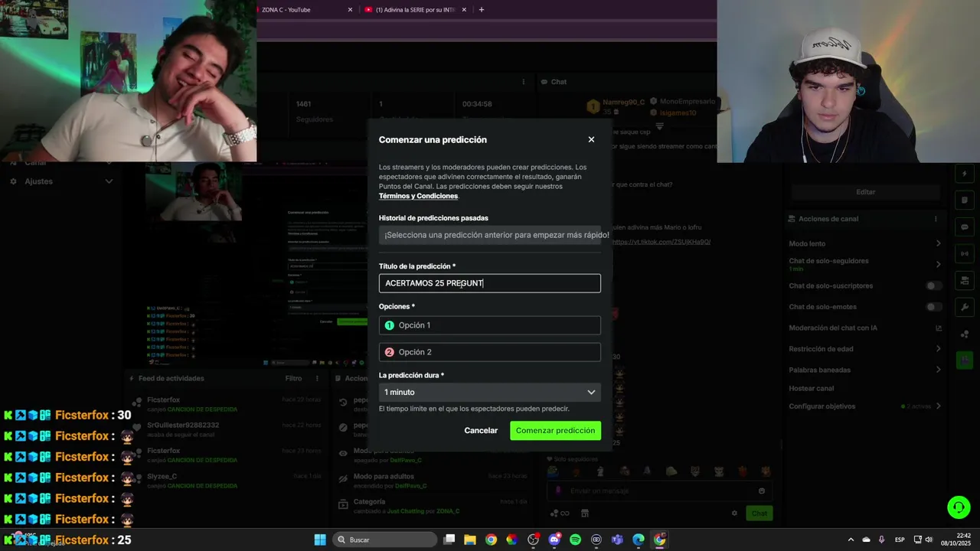Click the lightning bolt quick actions icon

[x=964, y=174]
